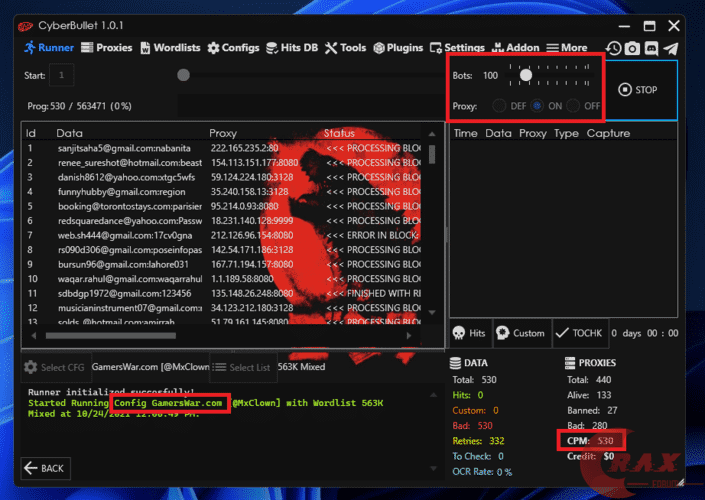Click the BACK arrow button
The image size is (705, 500).
[x=45, y=468]
